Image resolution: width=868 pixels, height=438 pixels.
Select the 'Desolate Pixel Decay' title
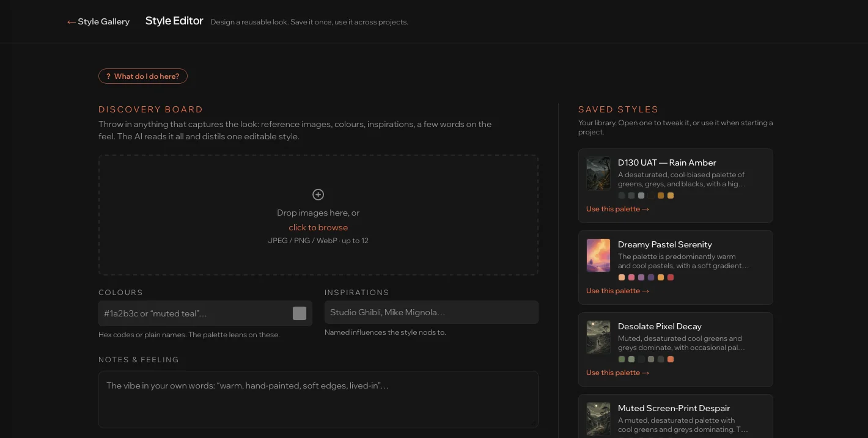coord(660,326)
